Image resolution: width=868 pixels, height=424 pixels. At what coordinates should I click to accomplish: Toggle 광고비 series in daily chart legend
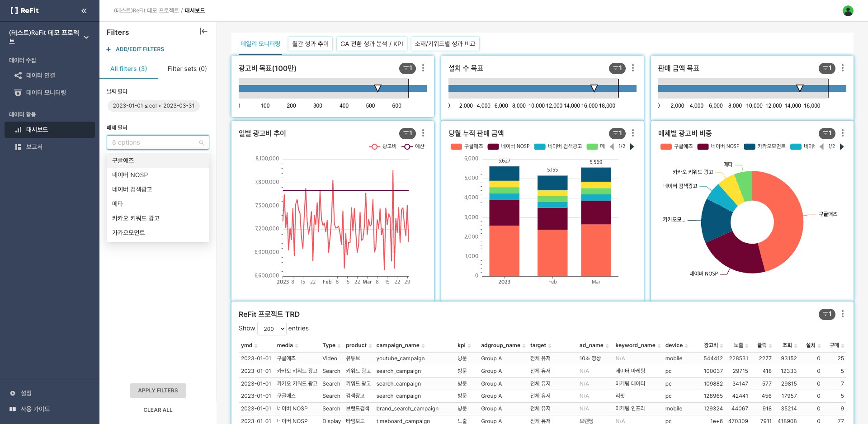[382, 146]
